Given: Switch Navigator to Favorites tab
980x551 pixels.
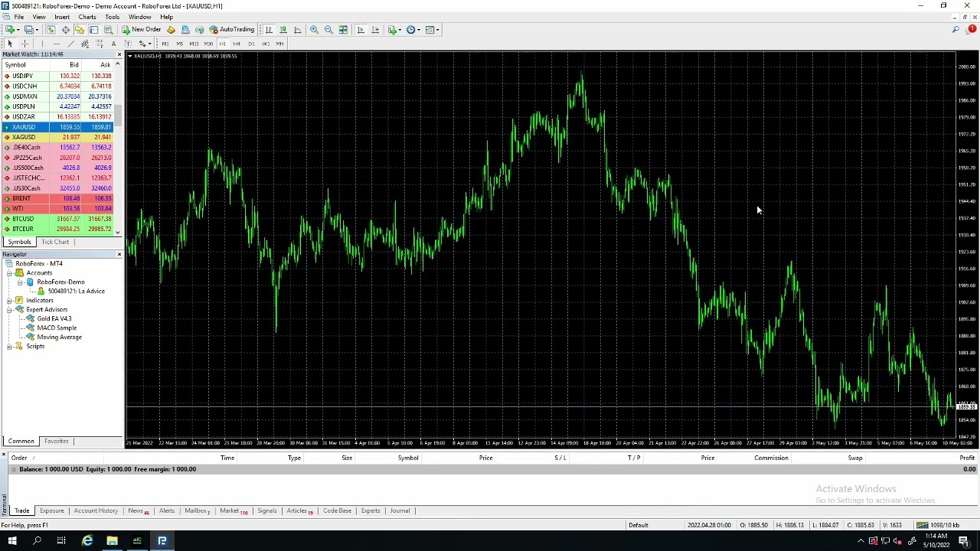Looking at the screenshot, I should tap(57, 441).
